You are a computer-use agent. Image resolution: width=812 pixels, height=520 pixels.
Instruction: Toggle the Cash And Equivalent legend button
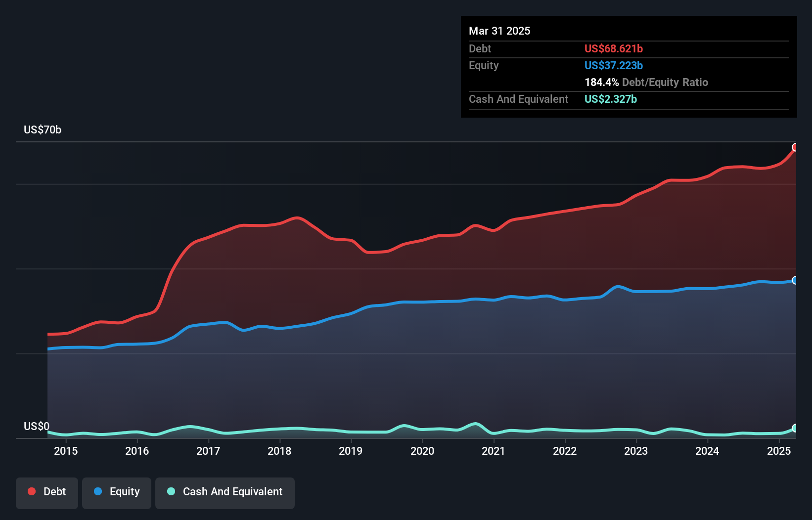click(x=225, y=492)
